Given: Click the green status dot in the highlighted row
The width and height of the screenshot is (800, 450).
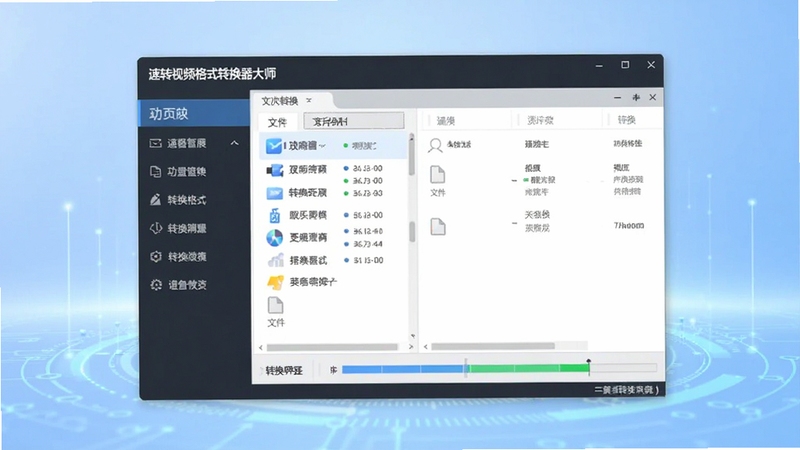Looking at the screenshot, I should pyautogui.click(x=346, y=146).
